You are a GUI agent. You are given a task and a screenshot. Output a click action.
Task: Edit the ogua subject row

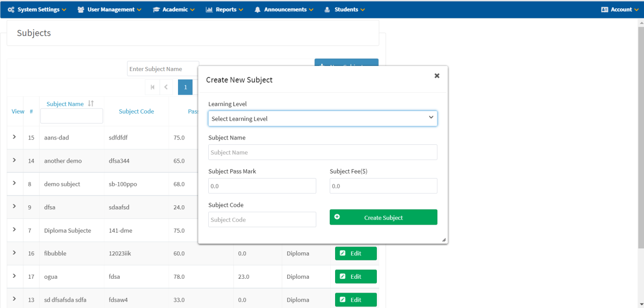(x=355, y=276)
